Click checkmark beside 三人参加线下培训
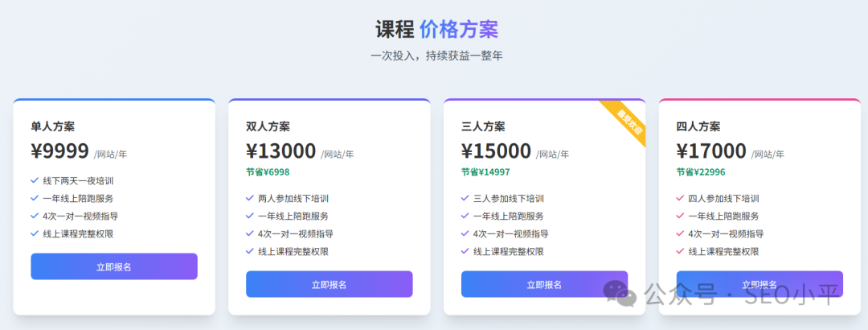The height and width of the screenshot is (330, 868). click(x=465, y=199)
